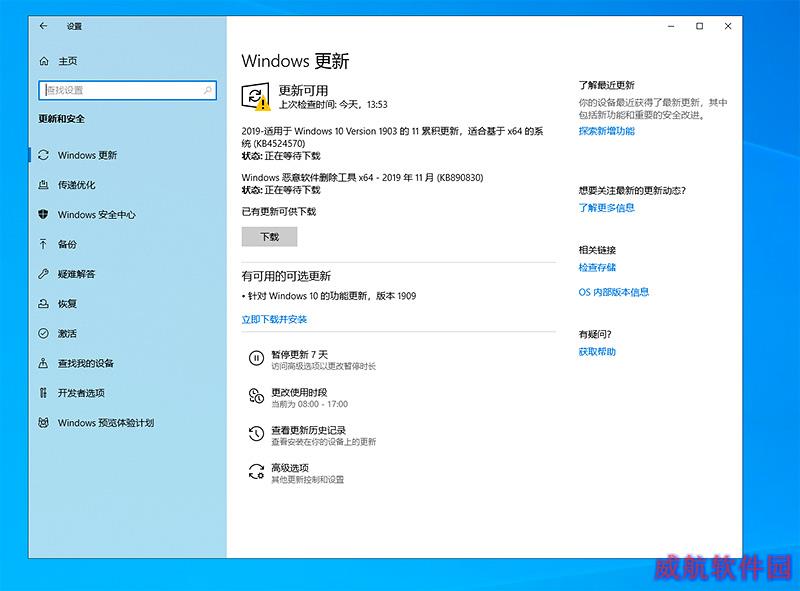Click 探索新增功能 link

[x=607, y=131]
